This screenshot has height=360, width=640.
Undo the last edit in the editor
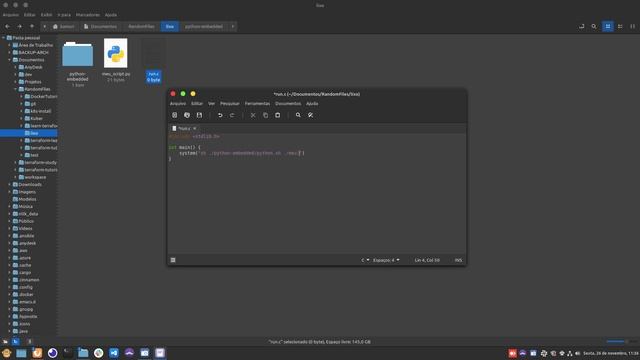coord(220,115)
